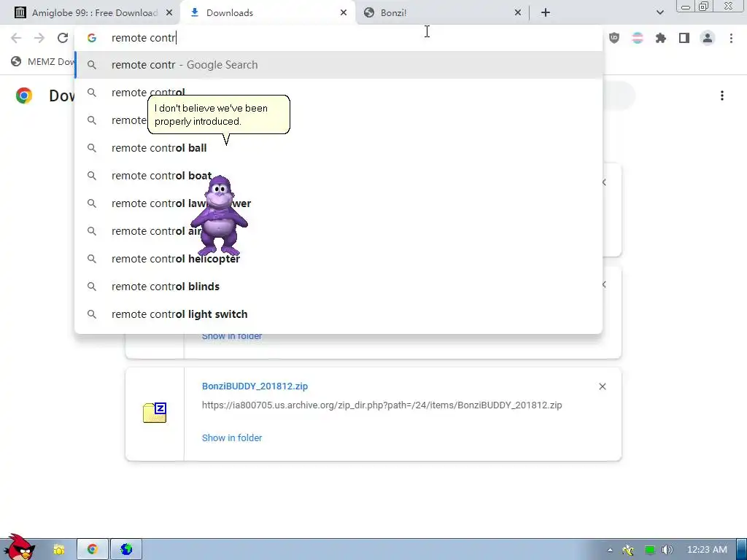Click the archive.org URL for BonziBUDDY zip
The image size is (747, 560).
[x=382, y=405]
